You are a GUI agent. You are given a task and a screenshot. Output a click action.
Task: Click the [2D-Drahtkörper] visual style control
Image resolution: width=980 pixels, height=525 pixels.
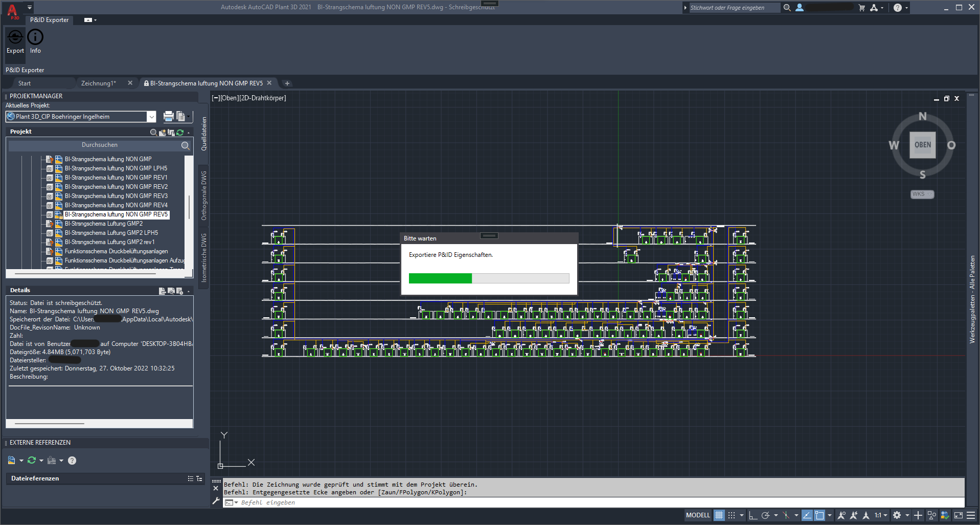tap(262, 98)
